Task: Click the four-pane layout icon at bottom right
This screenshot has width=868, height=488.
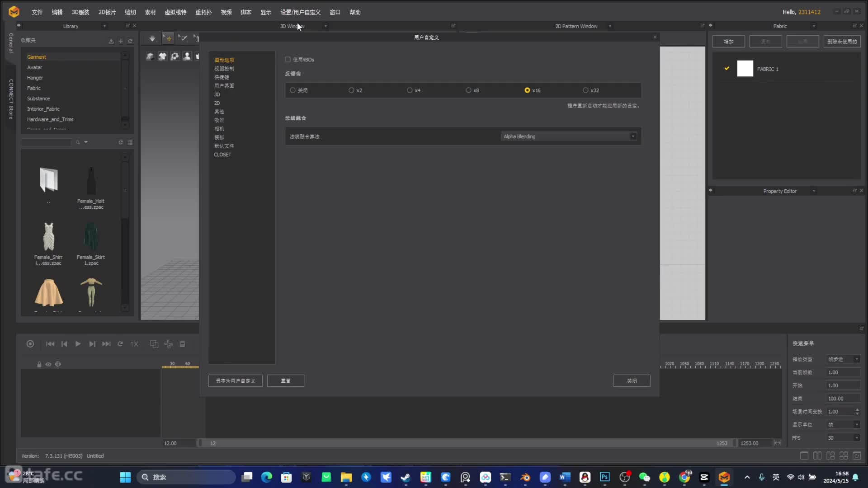Action: tap(844, 456)
